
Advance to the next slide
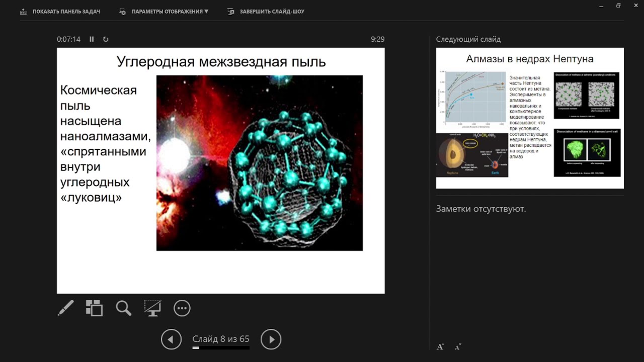[271, 339]
